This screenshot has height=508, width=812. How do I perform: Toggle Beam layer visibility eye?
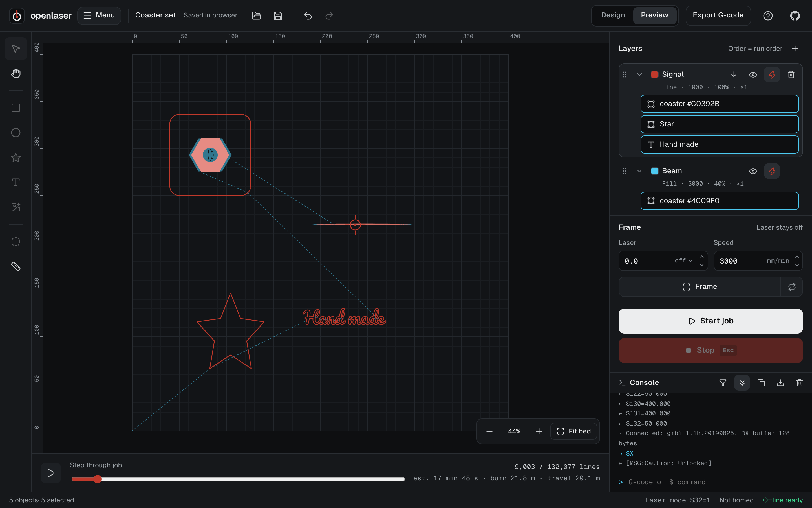coord(753,171)
